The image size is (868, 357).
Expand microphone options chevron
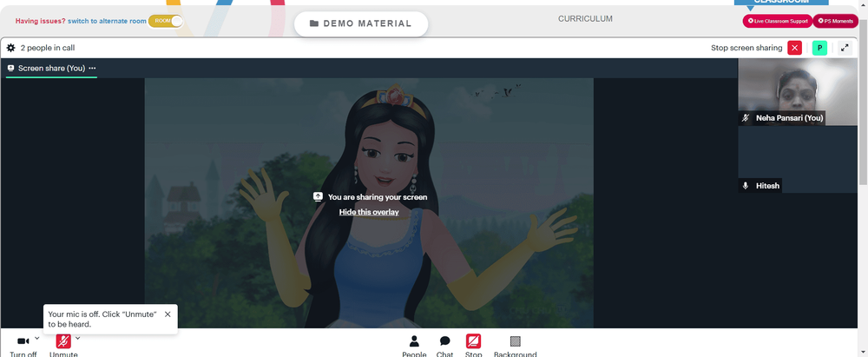click(x=77, y=338)
